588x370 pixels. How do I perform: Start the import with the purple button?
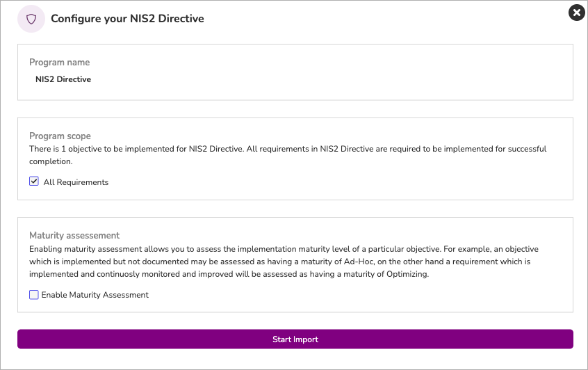(x=295, y=339)
